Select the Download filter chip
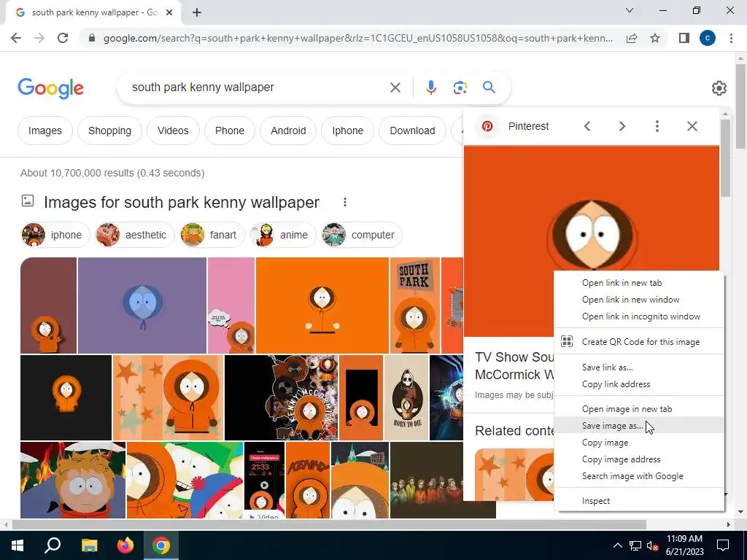This screenshot has height=560, width=747. (413, 131)
